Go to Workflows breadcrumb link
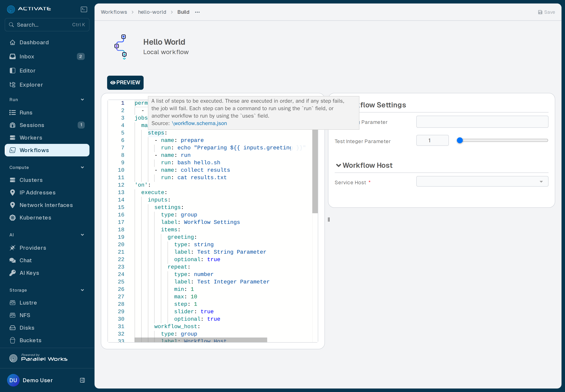This screenshot has height=392, width=565. point(114,12)
